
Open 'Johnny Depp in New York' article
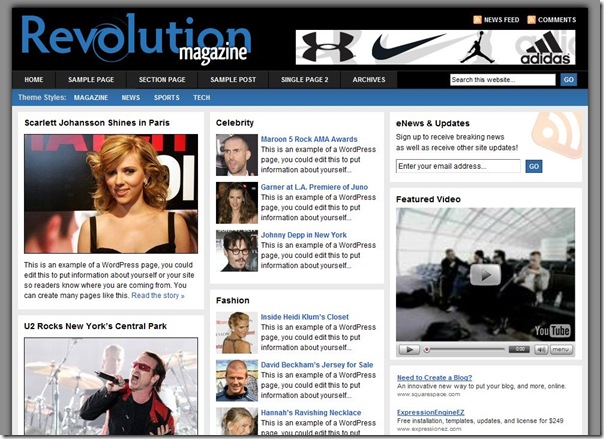(304, 235)
